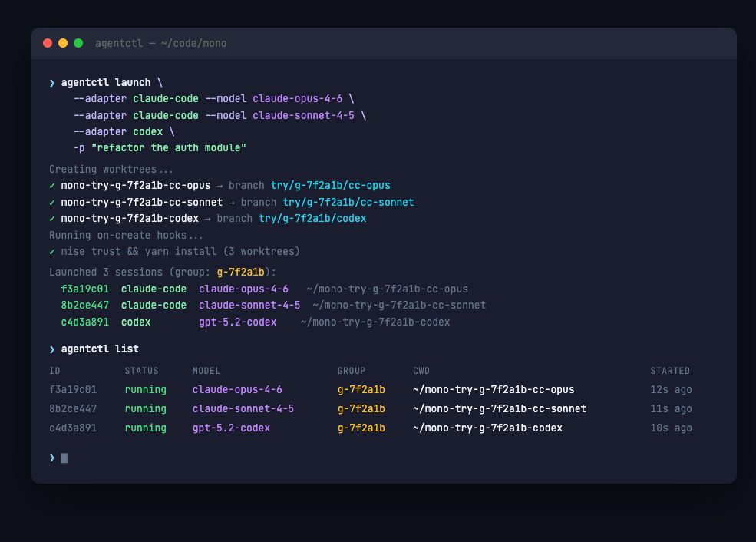Click the g-7f2a1b group label in launch output
Image resolution: width=756 pixels, height=542 pixels.
point(241,273)
